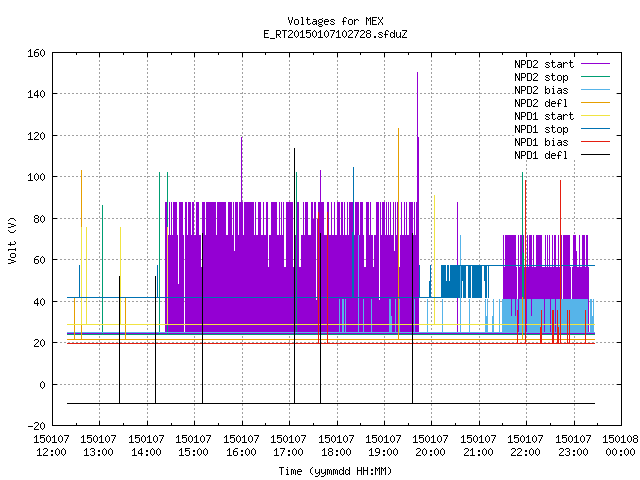640x480 pixels.
Task: Click the 150107 13:00 x-axis tick label
Action: pyautogui.click(x=98, y=446)
